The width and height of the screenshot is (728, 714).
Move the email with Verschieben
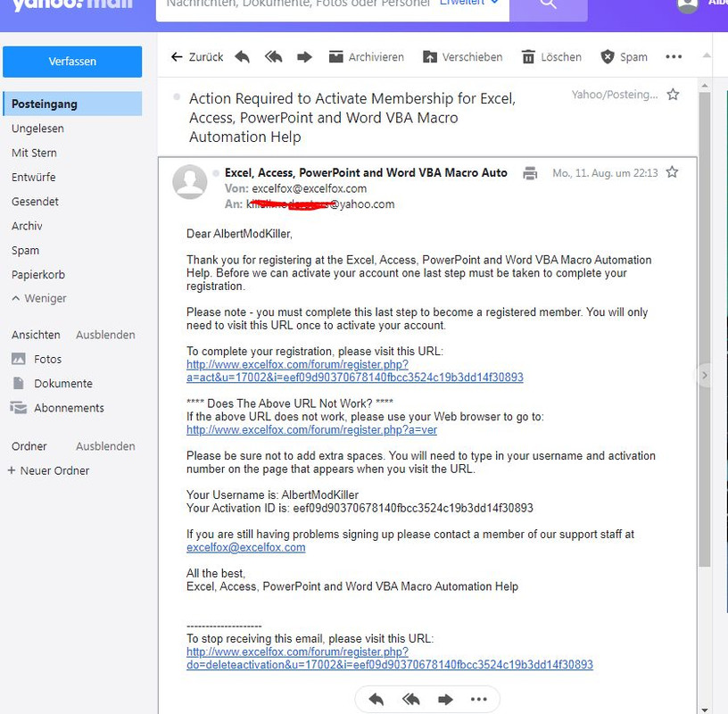tap(462, 57)
